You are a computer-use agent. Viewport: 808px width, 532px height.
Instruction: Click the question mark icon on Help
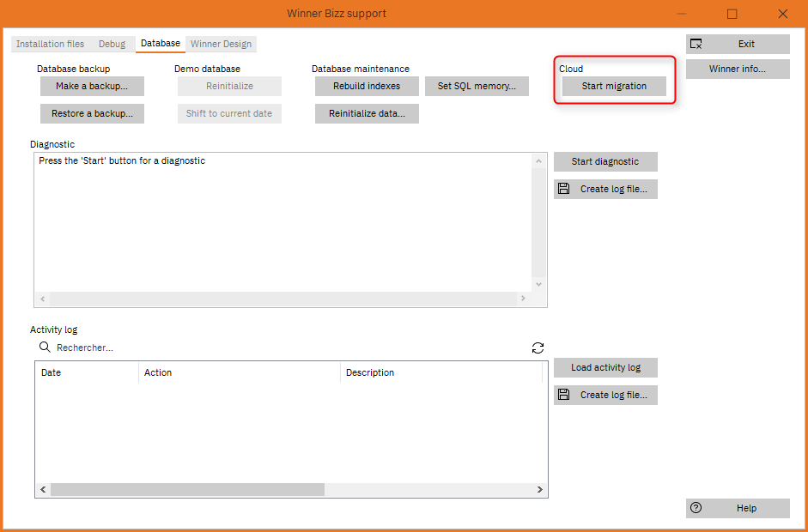(696, 508)
